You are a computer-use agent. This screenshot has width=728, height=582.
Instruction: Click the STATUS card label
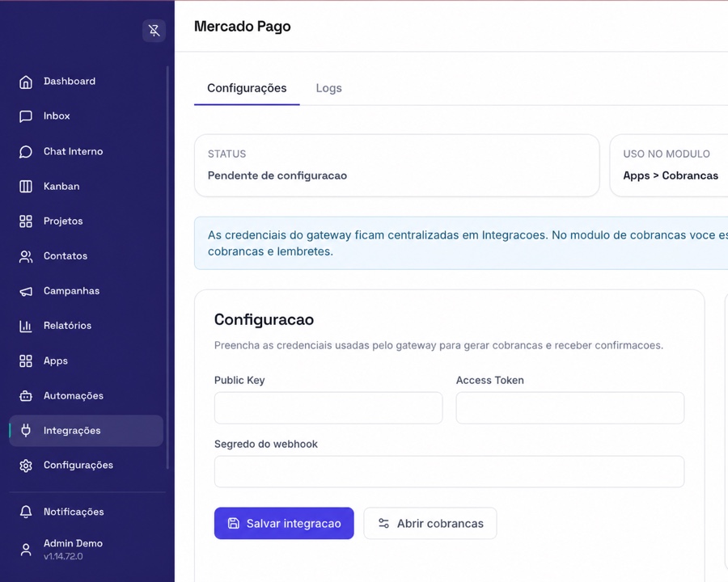pyautogui.click(x=227, y=154)
